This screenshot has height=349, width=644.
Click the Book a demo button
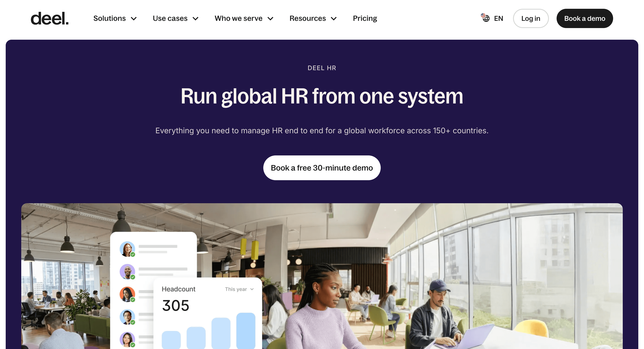click(584, 18)
